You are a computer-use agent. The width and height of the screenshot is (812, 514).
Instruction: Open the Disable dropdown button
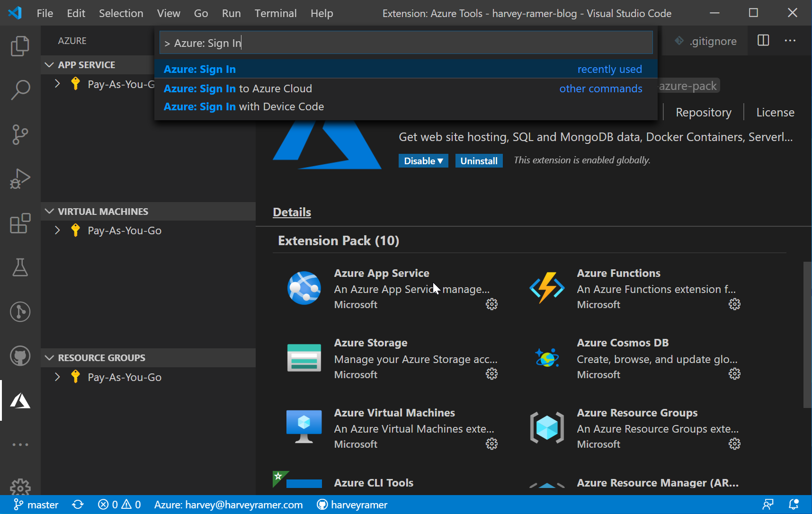point(423,161)
